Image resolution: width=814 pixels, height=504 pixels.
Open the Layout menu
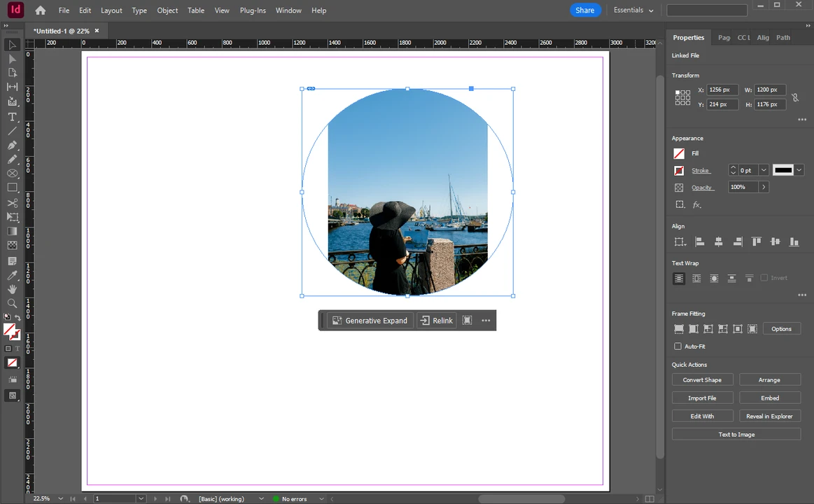111,10
